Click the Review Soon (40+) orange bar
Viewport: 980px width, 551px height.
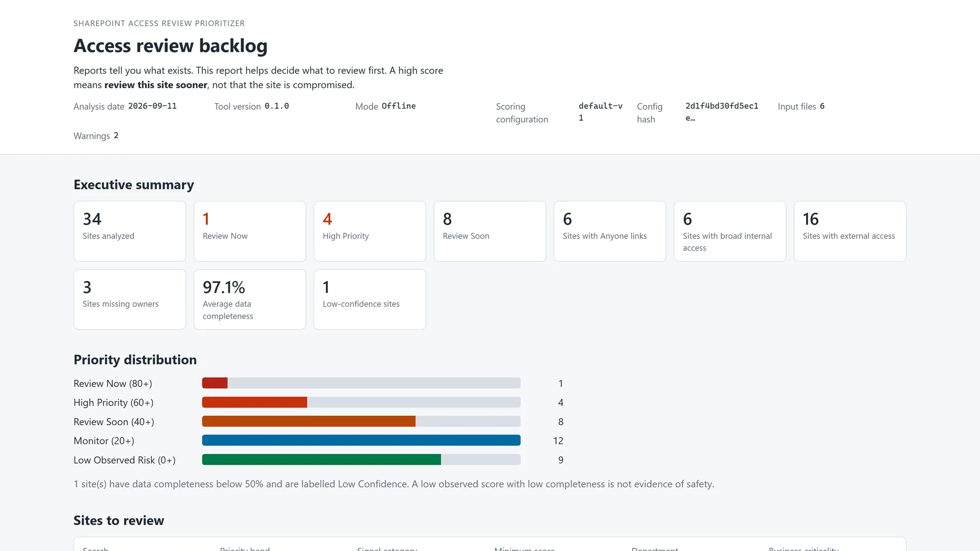point(309,421)
